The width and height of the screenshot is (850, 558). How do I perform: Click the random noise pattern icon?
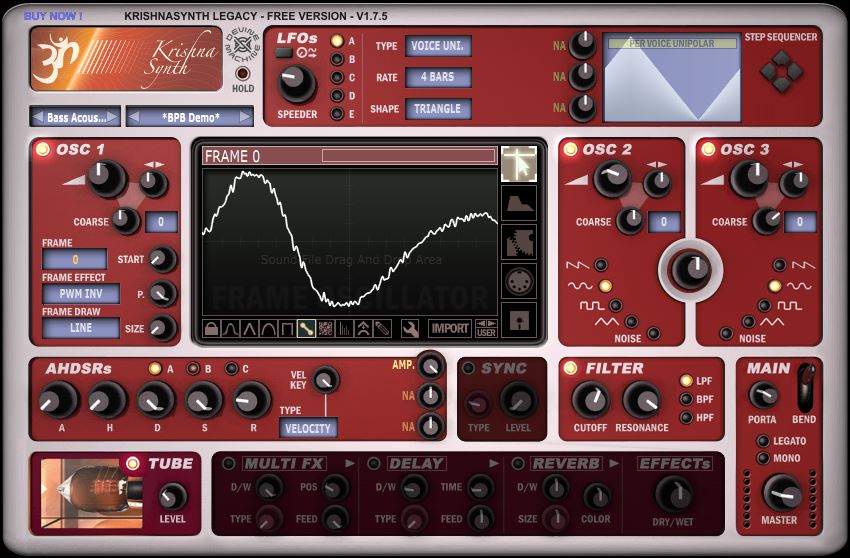(x=325, y=328)
